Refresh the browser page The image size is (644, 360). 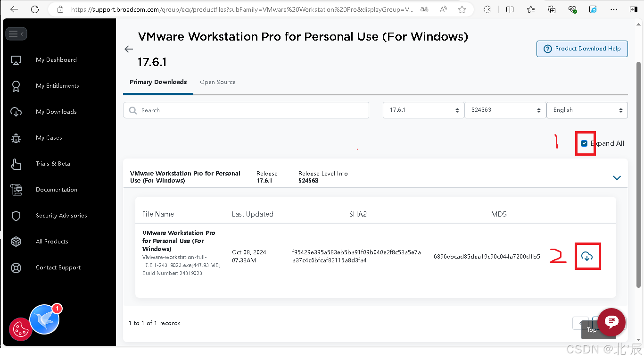click(35, 9)
